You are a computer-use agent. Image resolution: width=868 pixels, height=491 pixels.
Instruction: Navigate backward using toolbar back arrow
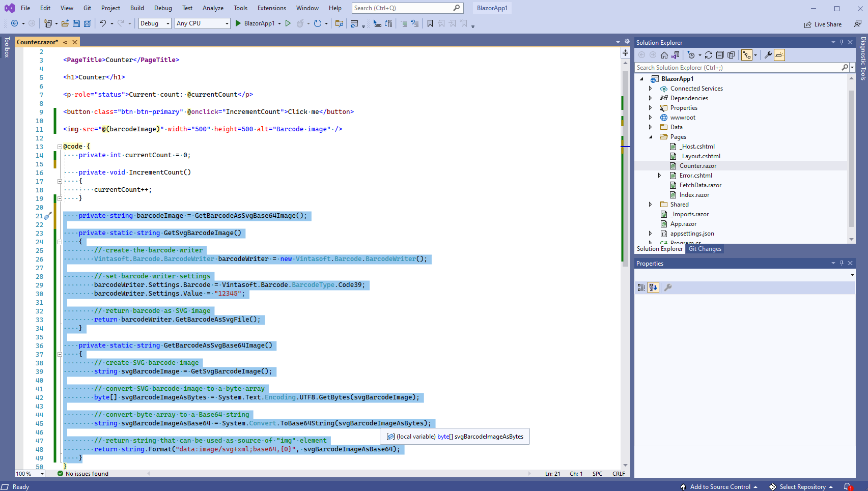tap(14, 23)
